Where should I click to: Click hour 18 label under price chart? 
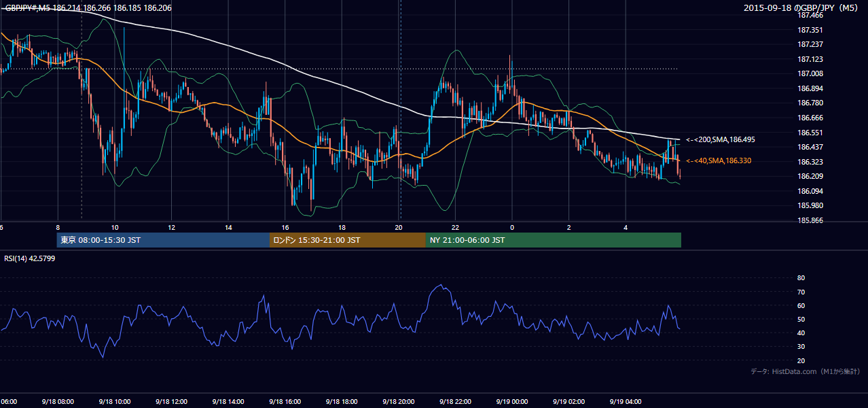point(342,227)
